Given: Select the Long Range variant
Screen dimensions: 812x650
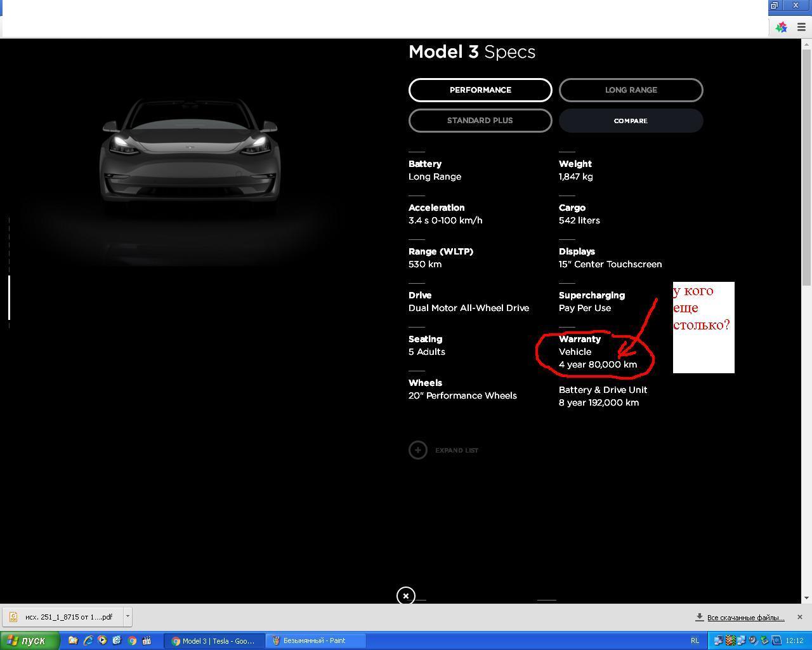Looking at the screenshot, I should [631, 90].
